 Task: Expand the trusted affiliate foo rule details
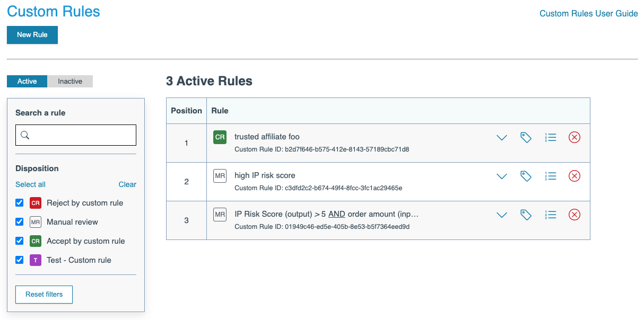502,138
